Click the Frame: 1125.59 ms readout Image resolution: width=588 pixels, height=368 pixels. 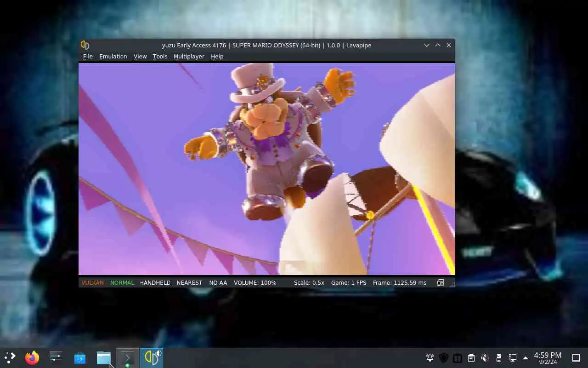[400, 282]
